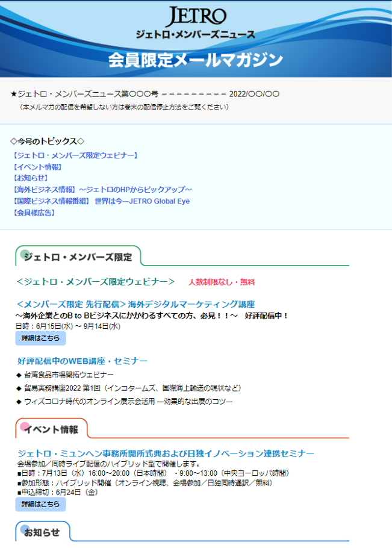Screen dimensions: 392x548
Task: Click 詳細はこちら button under Munich seminar
Action: pos(40,504)
